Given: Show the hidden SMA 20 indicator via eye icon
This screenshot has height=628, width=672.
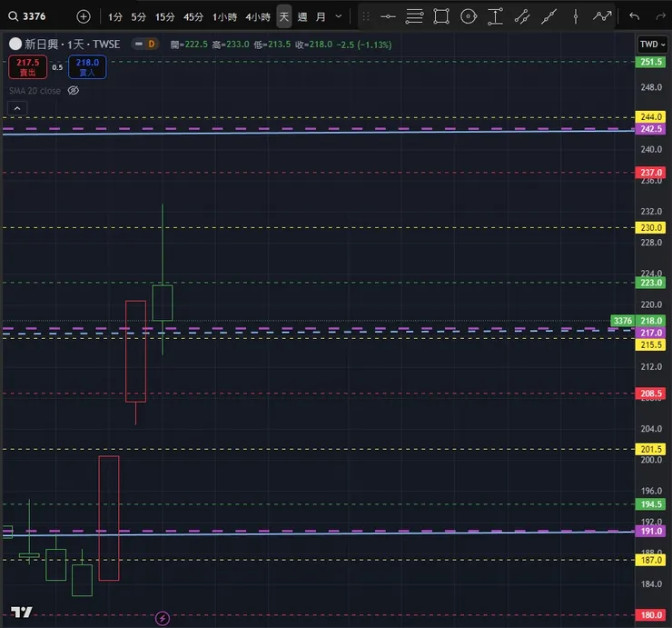Looking at the screenshot, I should [x=74, y=91].
